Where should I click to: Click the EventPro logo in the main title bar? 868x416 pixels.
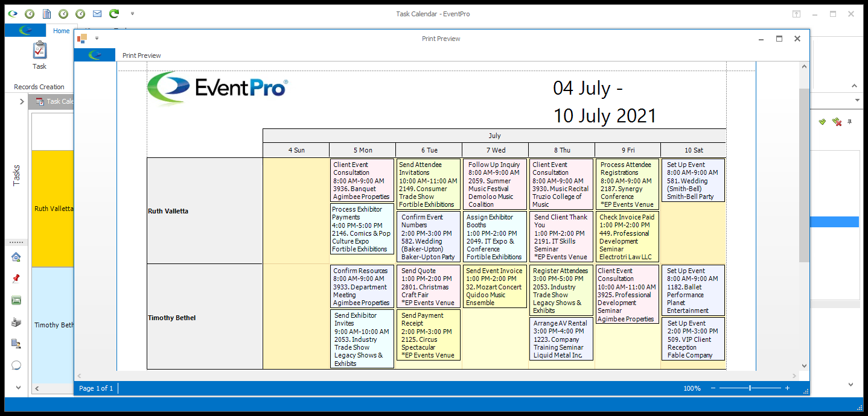[x=13, y=13]
